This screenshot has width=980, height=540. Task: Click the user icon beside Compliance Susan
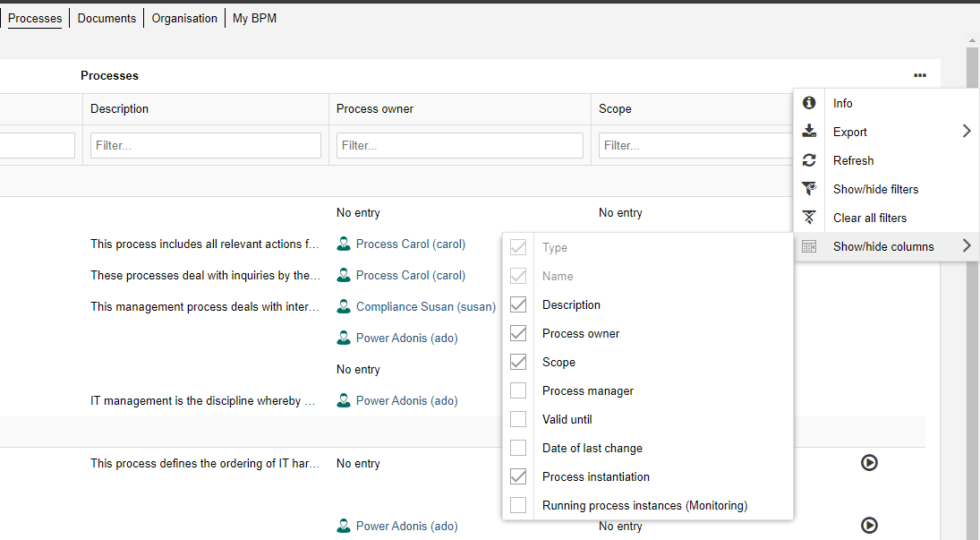[x=344, y=306]
